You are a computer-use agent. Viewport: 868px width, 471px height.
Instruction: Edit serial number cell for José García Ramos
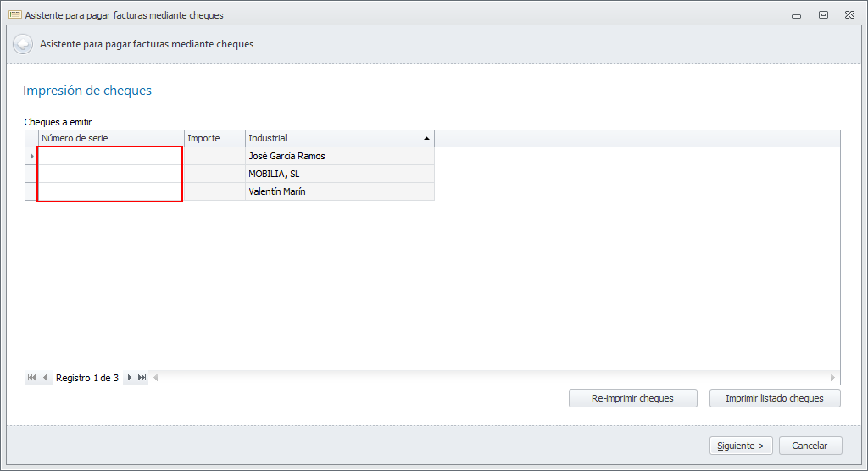pyautogui.click(x=111, y=156)
